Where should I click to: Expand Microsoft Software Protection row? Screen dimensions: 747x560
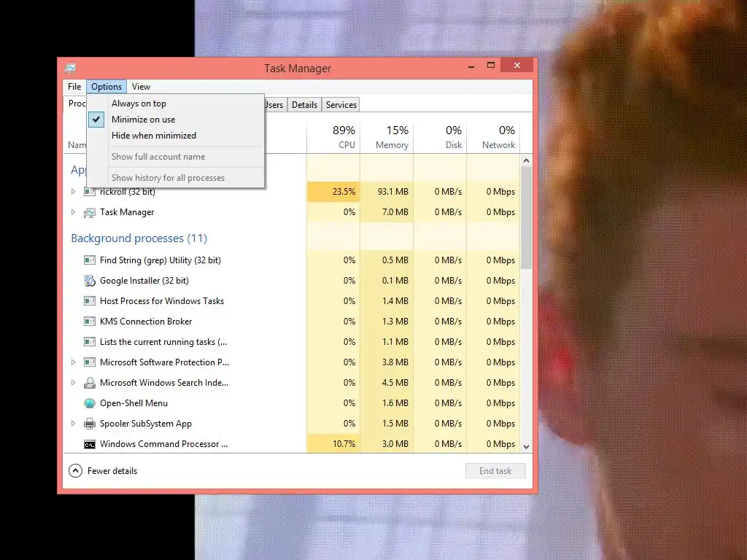pos(74,362)
